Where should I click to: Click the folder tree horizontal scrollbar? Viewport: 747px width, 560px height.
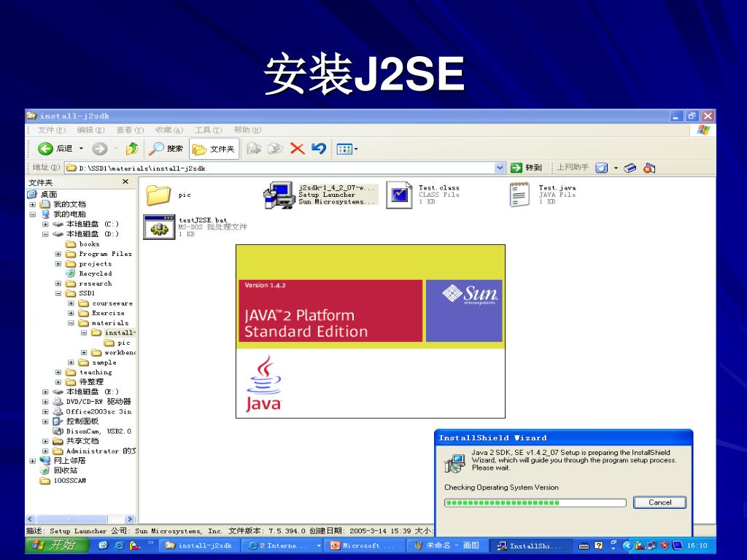[80, 519]
